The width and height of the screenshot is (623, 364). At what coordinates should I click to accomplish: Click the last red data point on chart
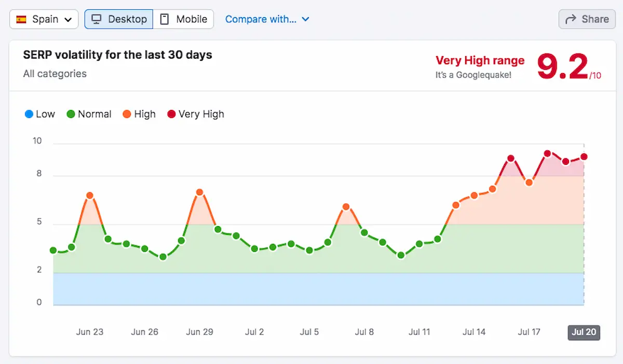point(584,157)
